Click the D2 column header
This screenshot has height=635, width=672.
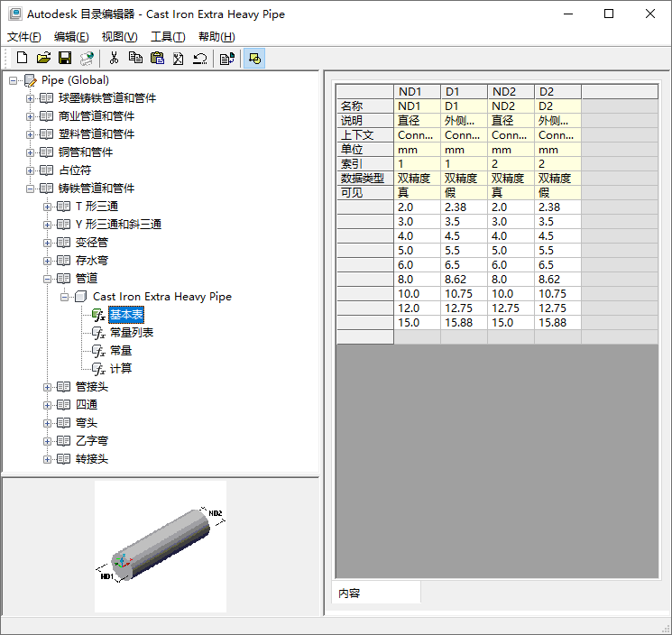point(558,92)
